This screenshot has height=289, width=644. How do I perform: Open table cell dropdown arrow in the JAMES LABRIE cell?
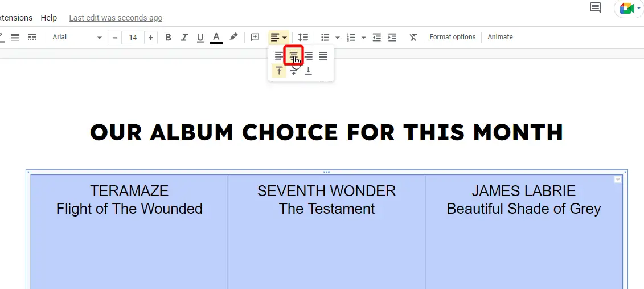point(618,180)
